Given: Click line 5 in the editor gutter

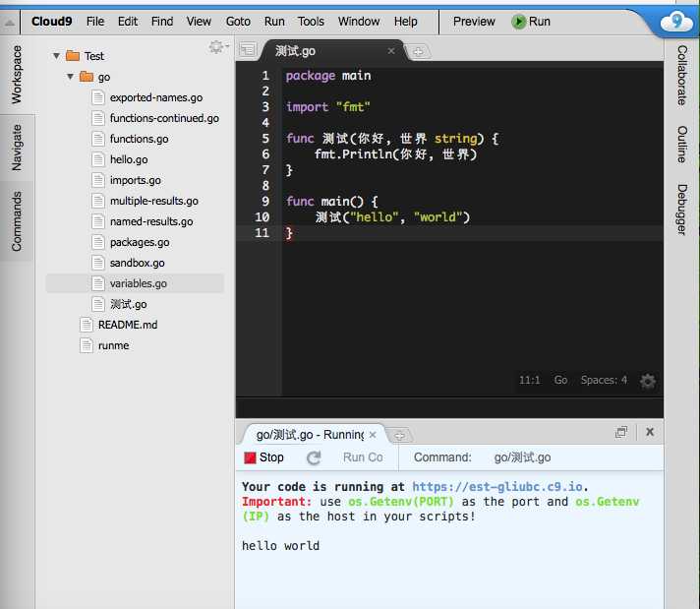Looking at the screenshot, I should (265, 139).
